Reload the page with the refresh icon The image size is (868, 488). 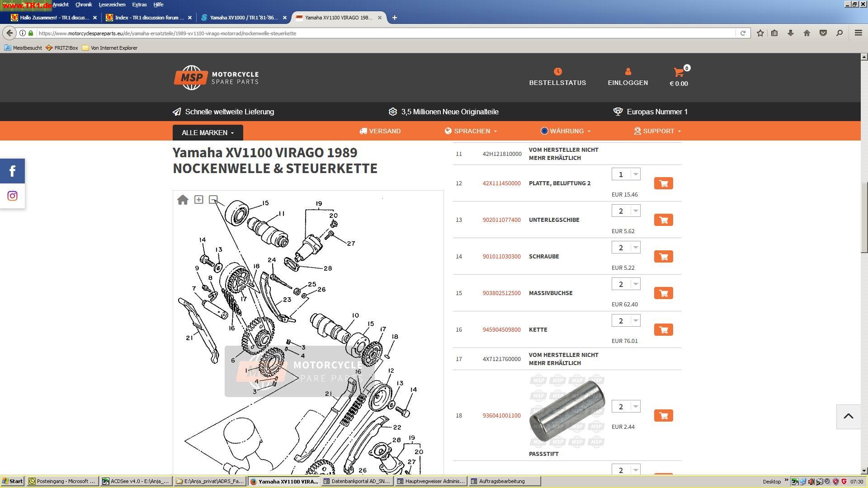click(x=743, y=33)
